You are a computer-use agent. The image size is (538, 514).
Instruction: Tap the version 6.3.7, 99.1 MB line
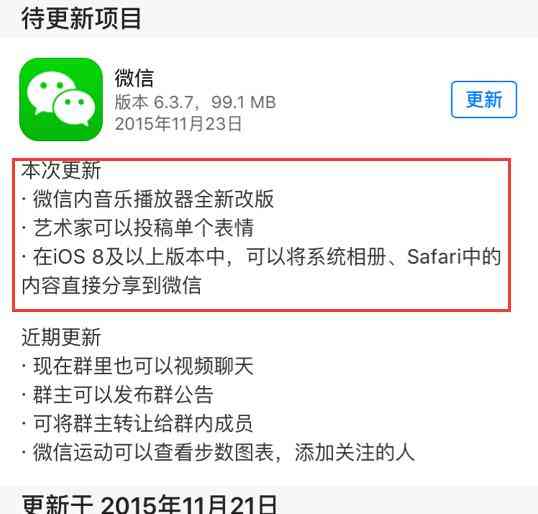pos(195,102)
